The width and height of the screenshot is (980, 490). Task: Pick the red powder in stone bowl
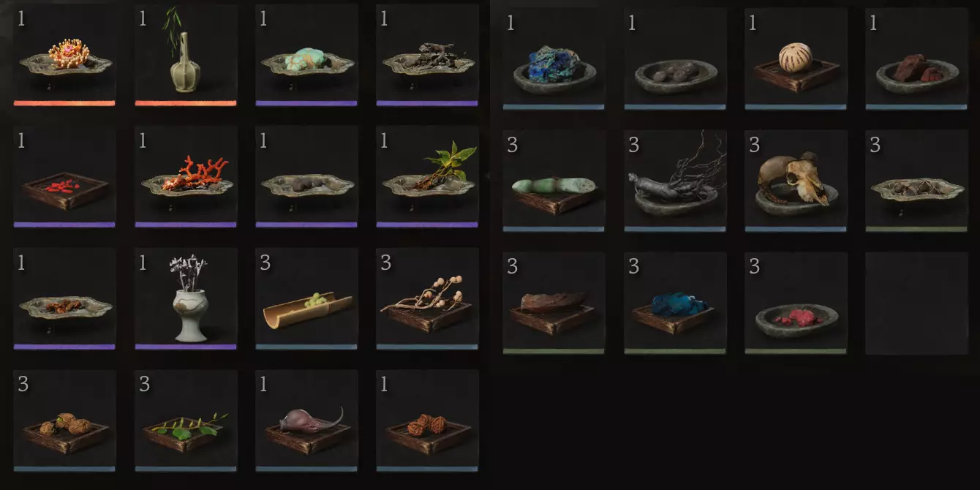click(x=796, y=304)
